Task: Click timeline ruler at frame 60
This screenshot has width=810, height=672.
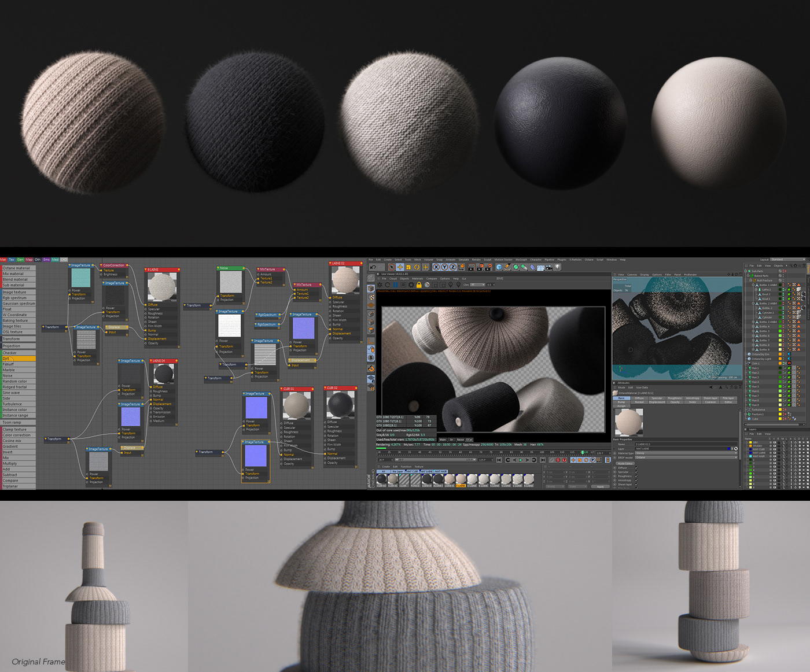Action: point(461,452)
